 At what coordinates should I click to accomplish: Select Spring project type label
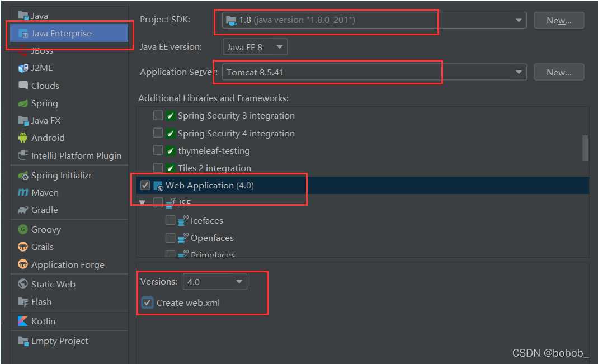pyautogui.click(x=45, y=103)
